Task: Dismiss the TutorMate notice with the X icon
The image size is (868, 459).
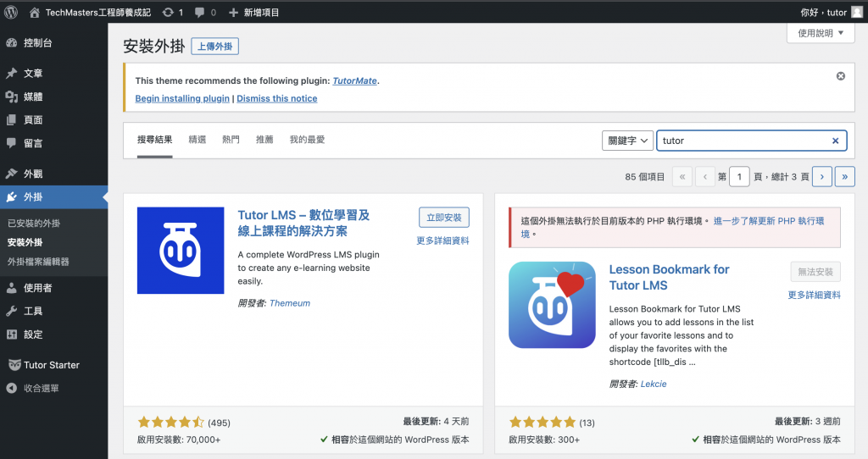Action: pyautogui.click(x=840, y=75)
